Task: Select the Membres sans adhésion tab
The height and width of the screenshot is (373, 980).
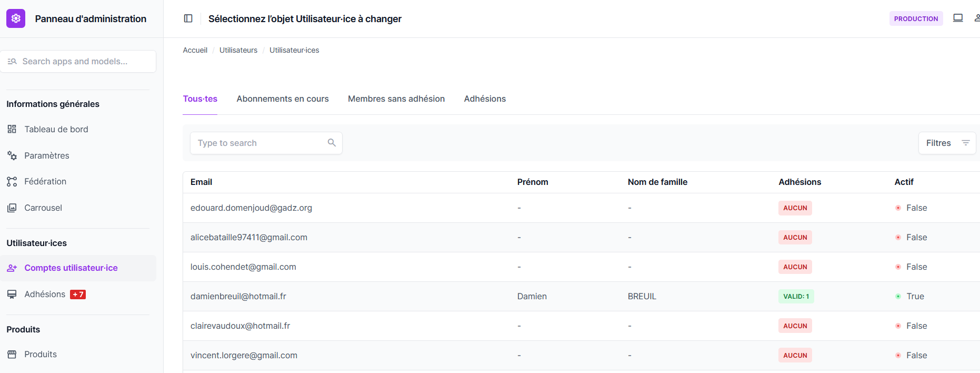Action: click(x=396, y=99)
